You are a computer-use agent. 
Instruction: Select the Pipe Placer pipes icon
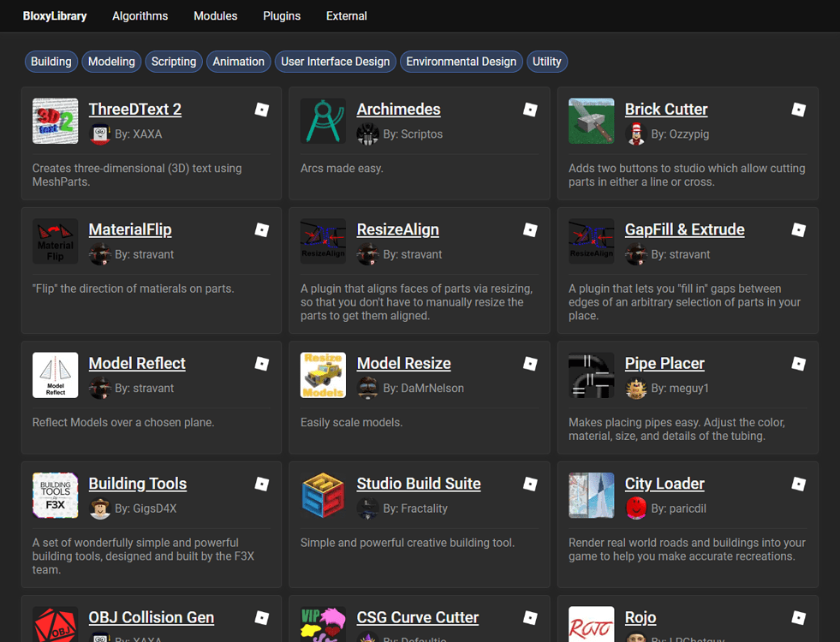591,375
